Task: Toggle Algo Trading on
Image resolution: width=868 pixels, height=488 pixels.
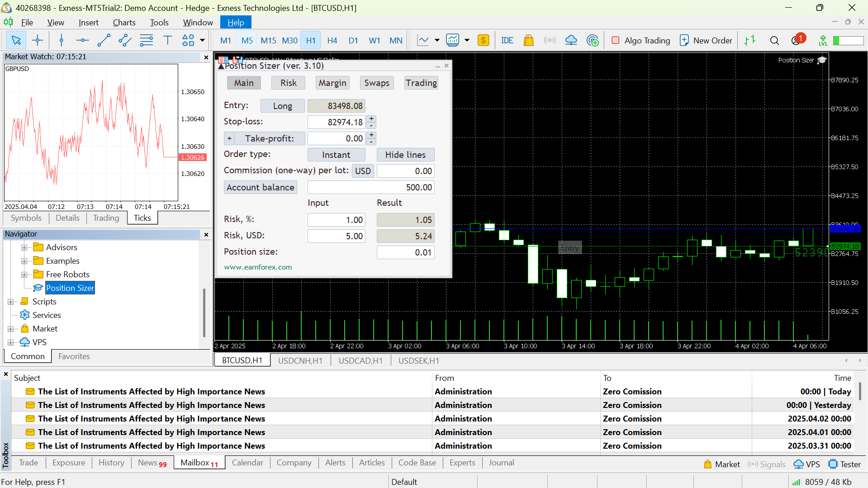Action: 640,41
